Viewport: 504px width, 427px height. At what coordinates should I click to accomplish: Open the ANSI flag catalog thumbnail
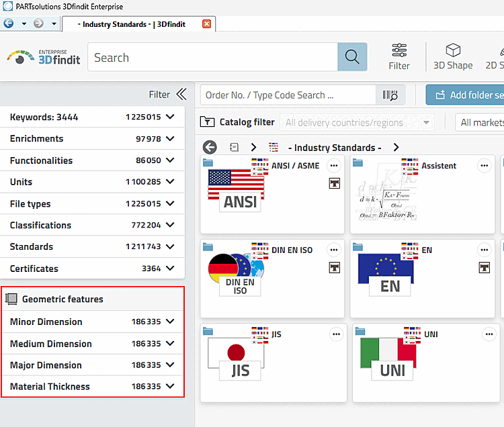[237, 190]
